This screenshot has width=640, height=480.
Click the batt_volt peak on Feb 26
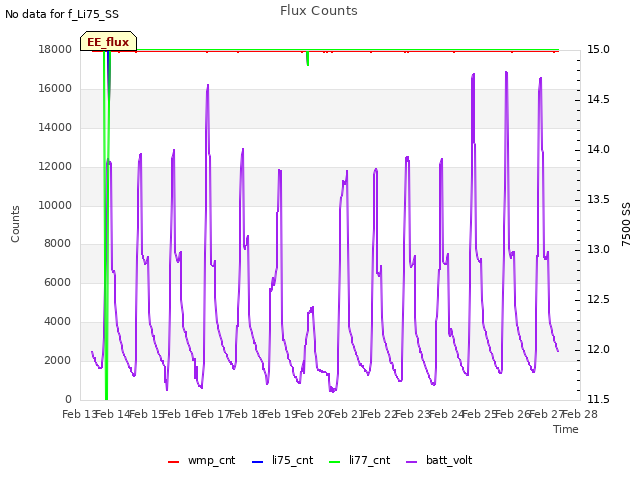tap(507, 72)
